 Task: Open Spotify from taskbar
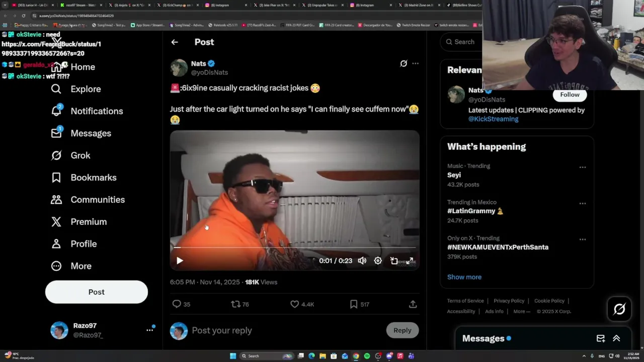click(367, 356)
